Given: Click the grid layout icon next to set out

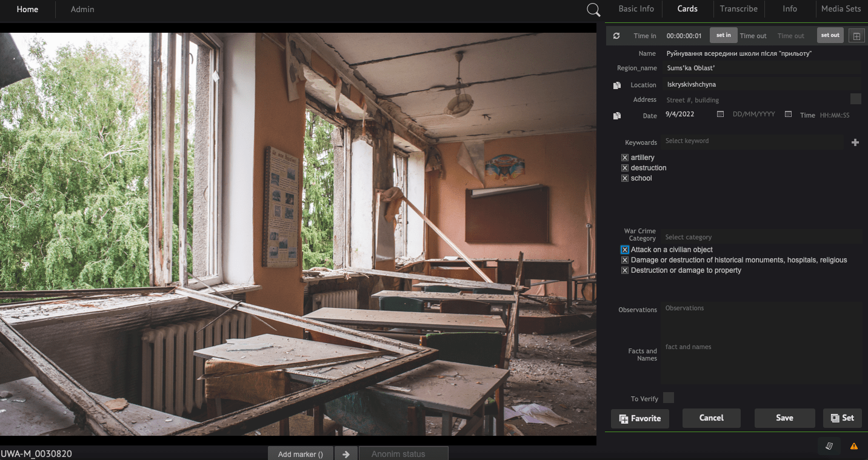Looking at the screenshot, I should point(856,36).
